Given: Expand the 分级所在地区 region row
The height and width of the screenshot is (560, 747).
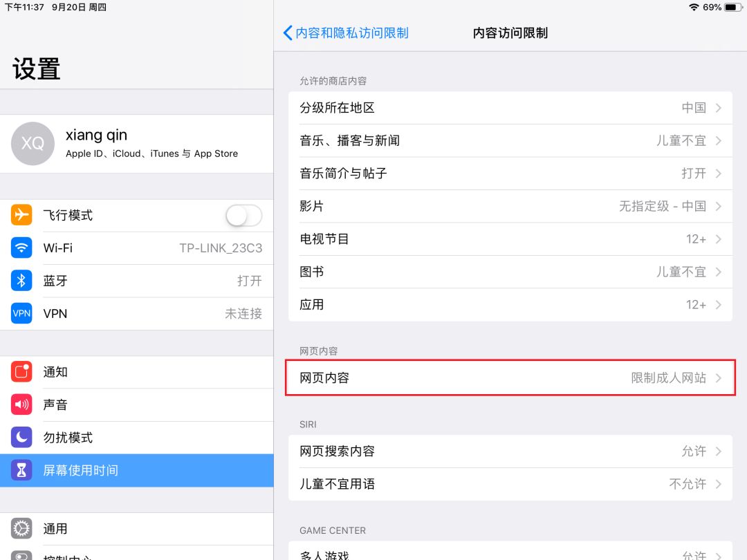Looking at the screenshot, I should click(x=510, y=107).
